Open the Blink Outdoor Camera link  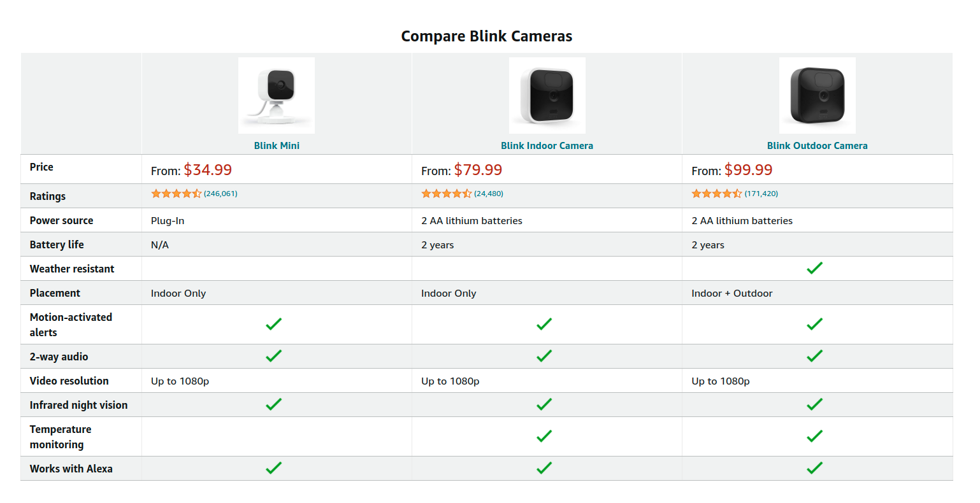pos(817,146)
